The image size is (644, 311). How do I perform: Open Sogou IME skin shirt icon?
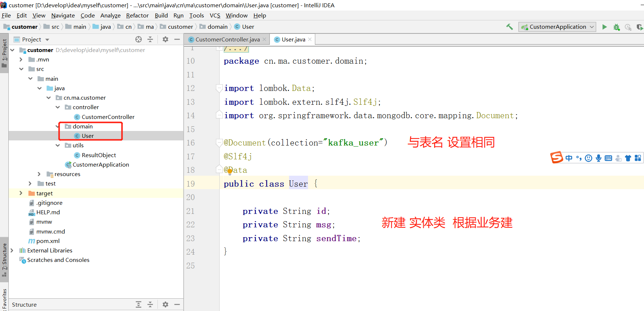coord(628,158)
